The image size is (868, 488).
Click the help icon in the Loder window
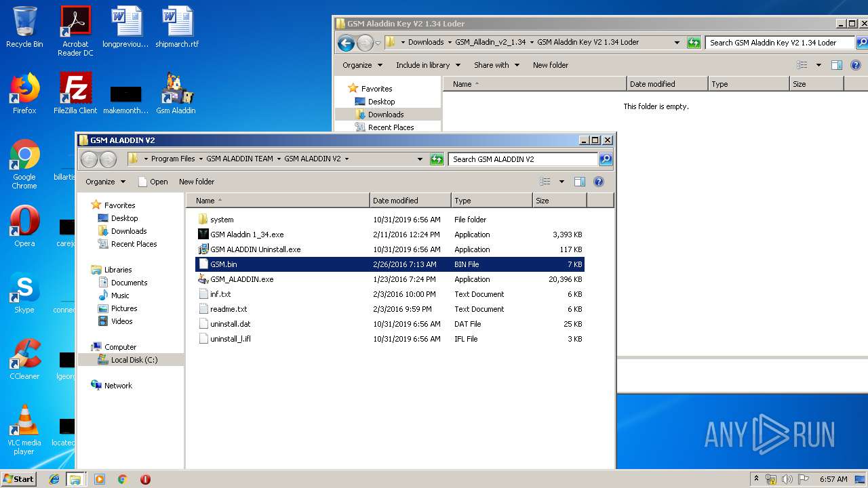(856, 65)
